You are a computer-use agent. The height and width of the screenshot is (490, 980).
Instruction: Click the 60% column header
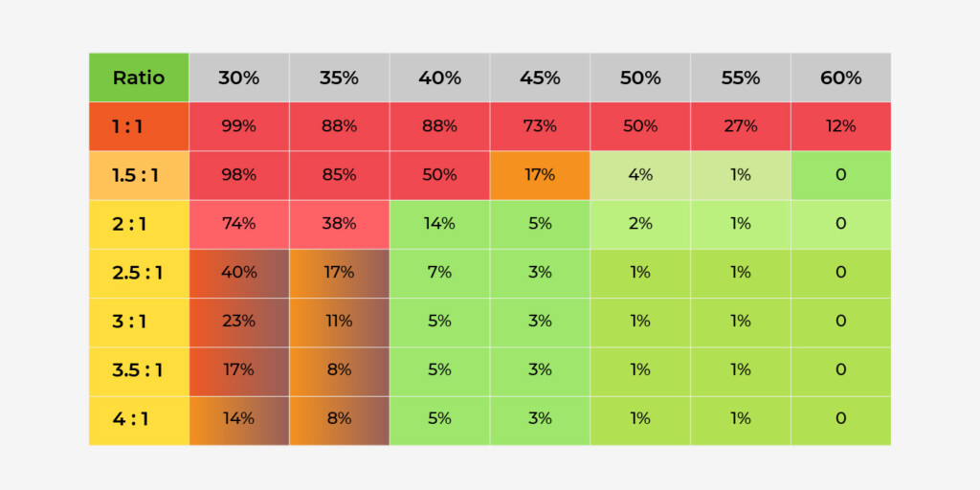pyautogui.click(x=840, y=78)
